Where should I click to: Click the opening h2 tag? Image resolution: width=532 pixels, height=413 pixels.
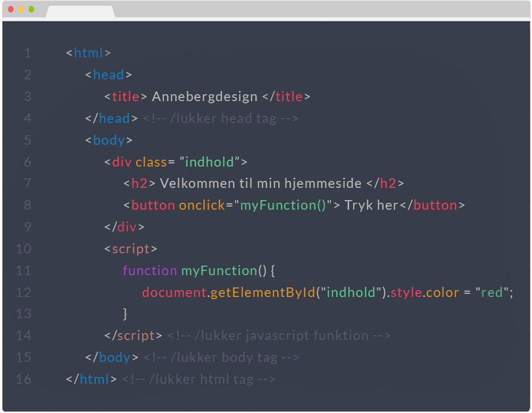pos(139,184)
